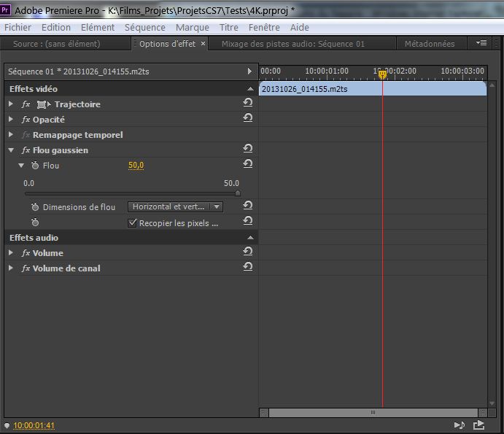The image size is (504, 434).
Task: Click the timeline scroll down arrow
Action: point(492,403)
